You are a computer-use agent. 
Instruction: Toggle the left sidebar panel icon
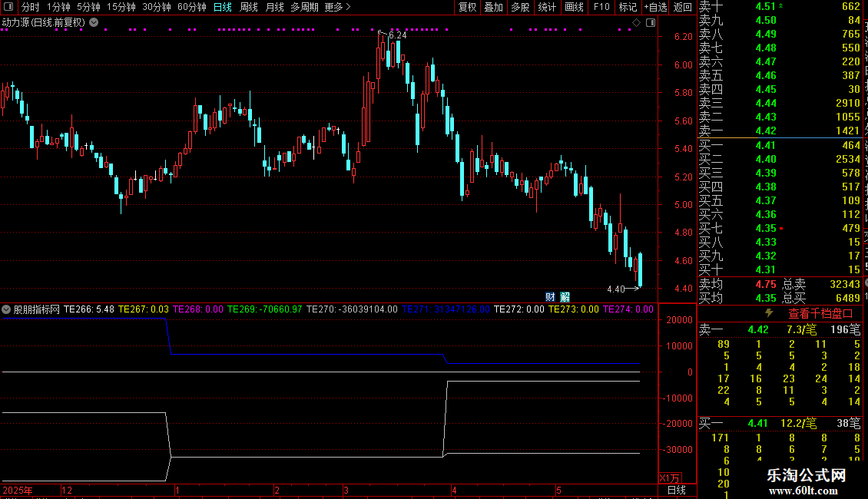pos(8,7)
